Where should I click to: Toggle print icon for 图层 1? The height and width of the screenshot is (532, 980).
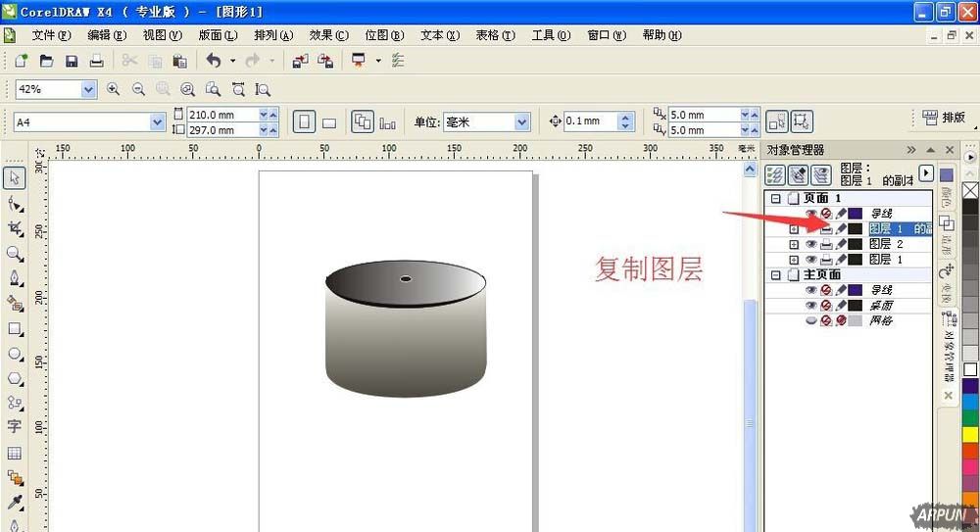point(826,260)
